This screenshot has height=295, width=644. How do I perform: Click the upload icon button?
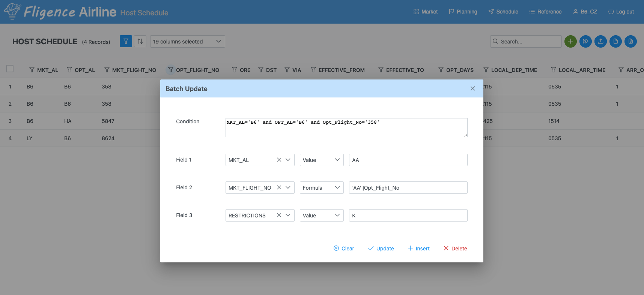click(x=600, y=41)
